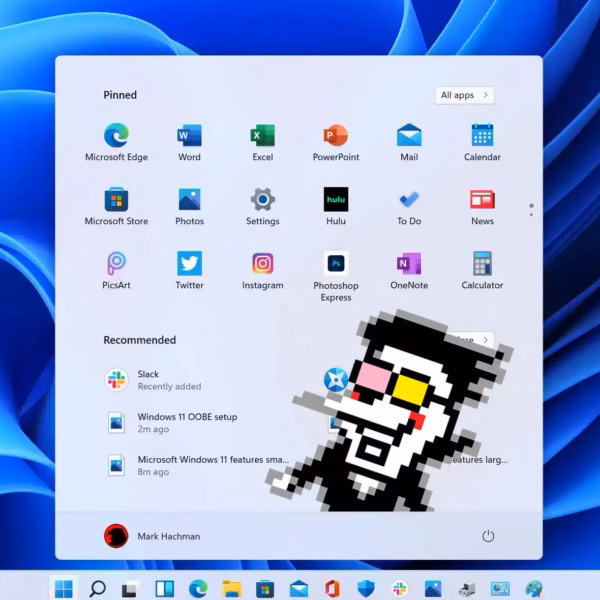
Task: Open Settings from the Start menu
Action: [x=262, y=206]
